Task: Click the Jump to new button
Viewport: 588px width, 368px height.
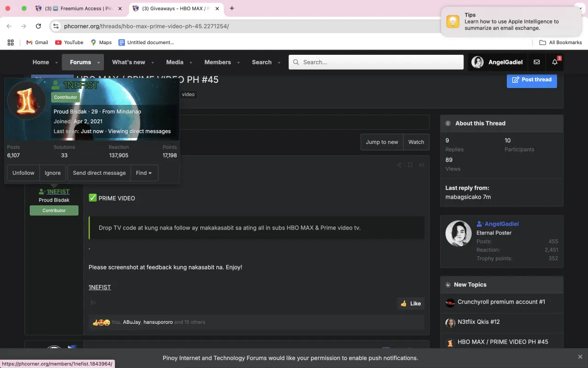Action: tap(382, 142)
